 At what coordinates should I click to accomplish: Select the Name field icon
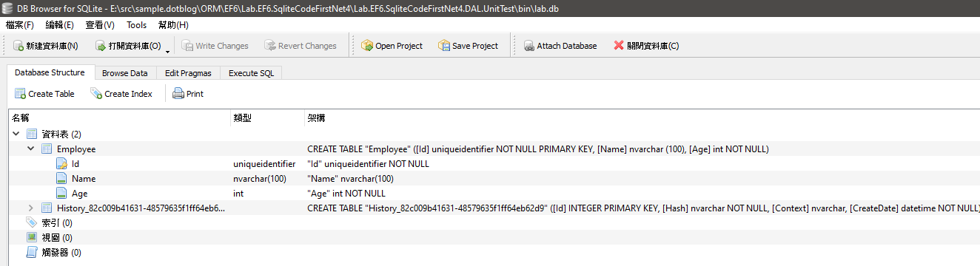(x=61, y=179)
